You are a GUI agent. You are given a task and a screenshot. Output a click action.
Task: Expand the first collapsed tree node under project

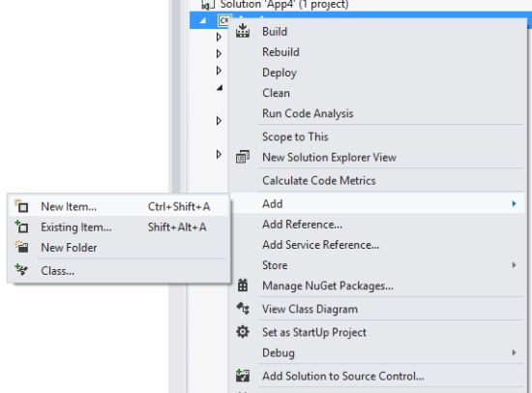(219, 37)
